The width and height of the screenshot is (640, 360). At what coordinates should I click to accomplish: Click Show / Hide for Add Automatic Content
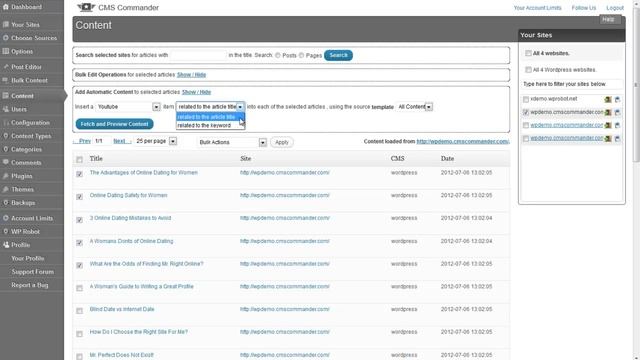coord(196,92)
